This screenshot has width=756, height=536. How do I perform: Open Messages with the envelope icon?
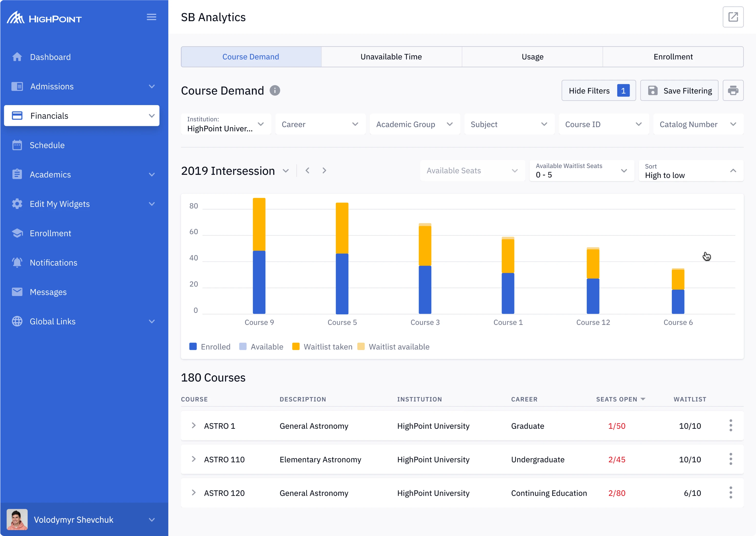(x=17, y=292)
